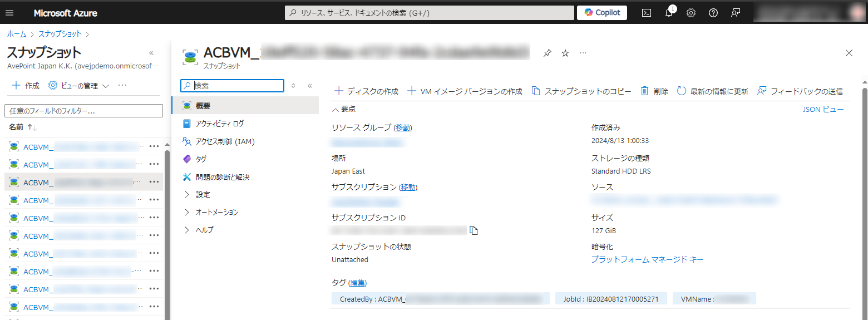This screenshot has width=868, height=320.
Task: Open context menu for second ACBVM row
Action: pos(154,165)
